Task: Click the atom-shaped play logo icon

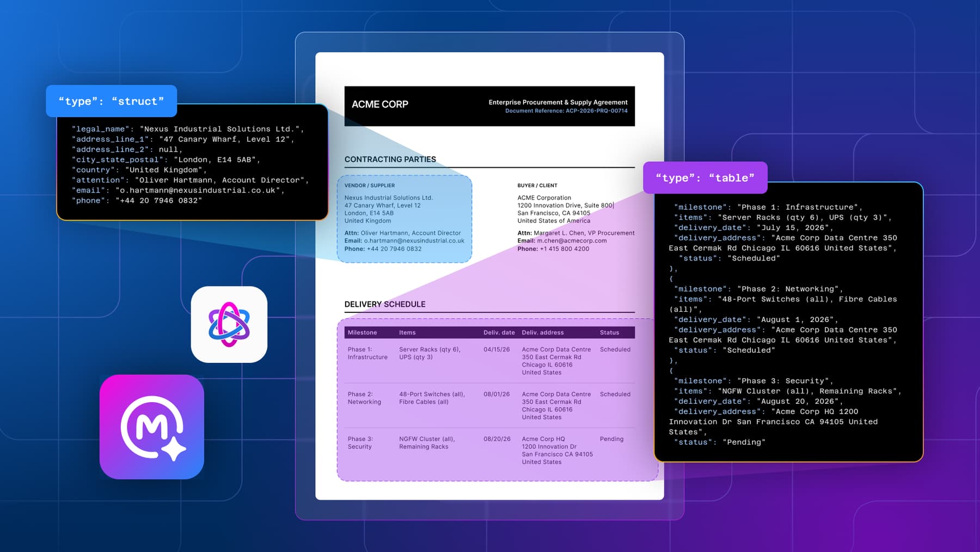Action: (x=229, y=324)
